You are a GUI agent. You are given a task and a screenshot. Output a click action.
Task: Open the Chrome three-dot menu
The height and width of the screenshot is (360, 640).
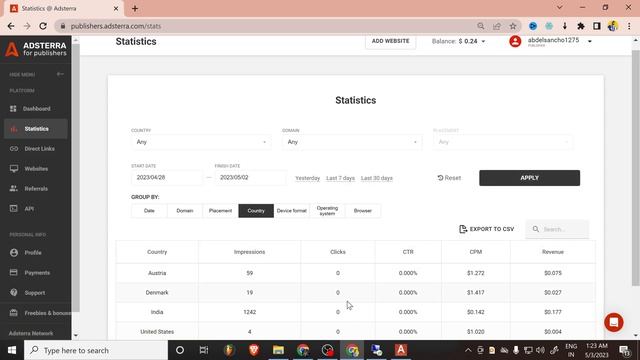tap(629, 26)
